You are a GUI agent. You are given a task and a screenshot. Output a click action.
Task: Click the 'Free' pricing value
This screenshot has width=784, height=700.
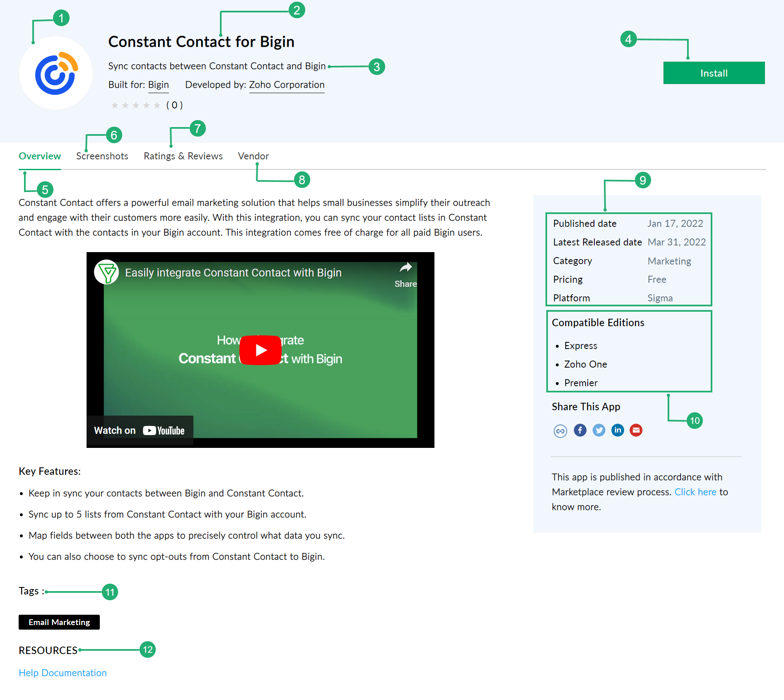click(x=657, y=280)
